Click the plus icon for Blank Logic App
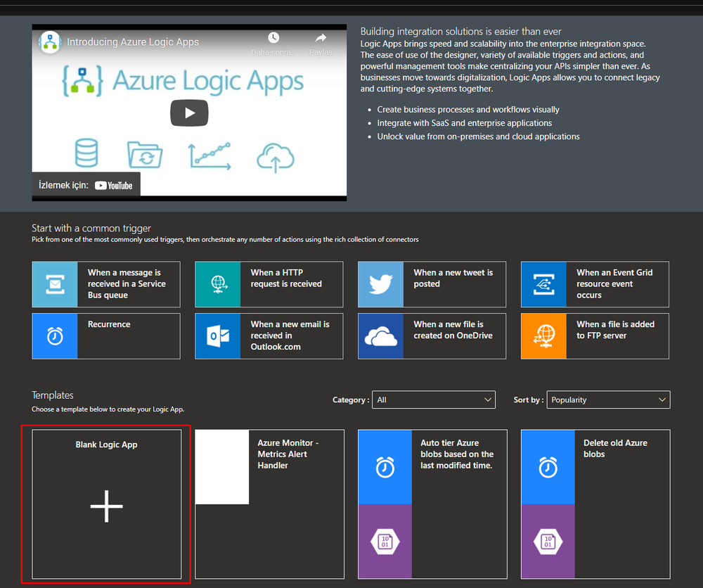The width and height of the screenshot is (703, 588). coord(106,506)
